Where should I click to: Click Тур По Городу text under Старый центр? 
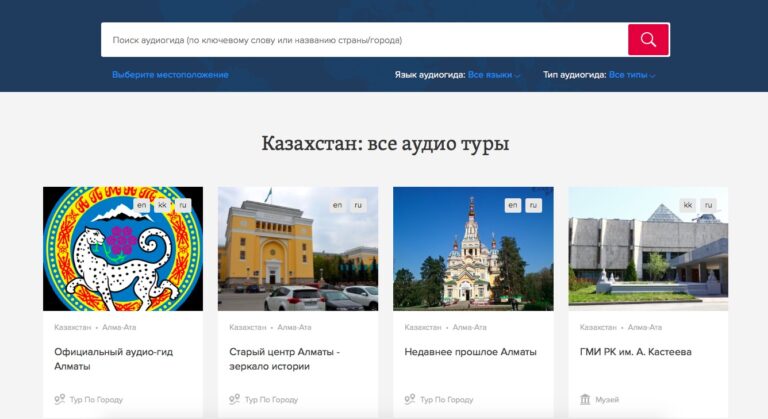(271, 400)
